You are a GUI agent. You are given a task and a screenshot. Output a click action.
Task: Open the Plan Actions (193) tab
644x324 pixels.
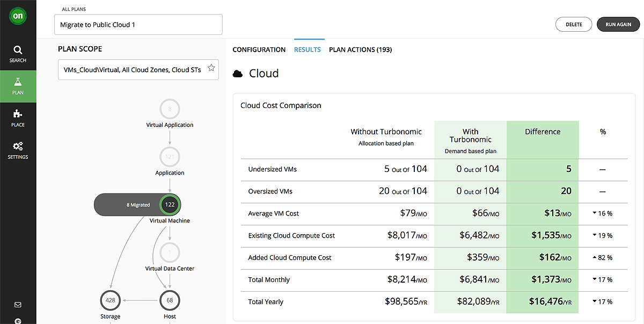click(360, 49)
